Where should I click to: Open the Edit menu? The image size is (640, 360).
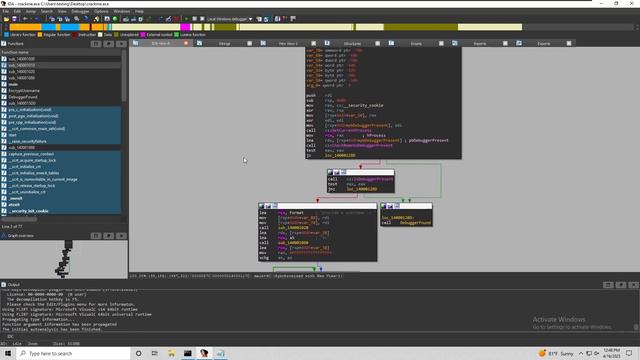(17, 11)
